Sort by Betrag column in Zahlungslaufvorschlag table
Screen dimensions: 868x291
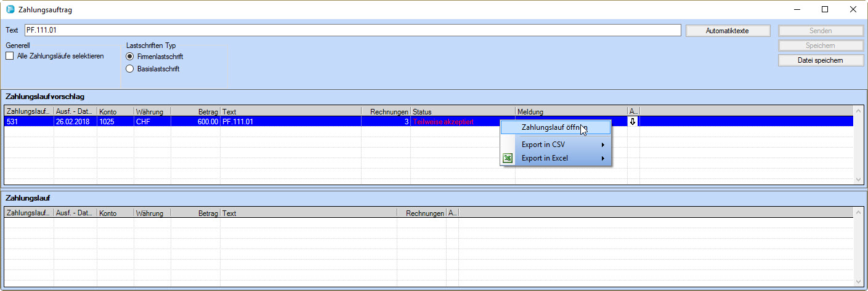click(195, 111)
